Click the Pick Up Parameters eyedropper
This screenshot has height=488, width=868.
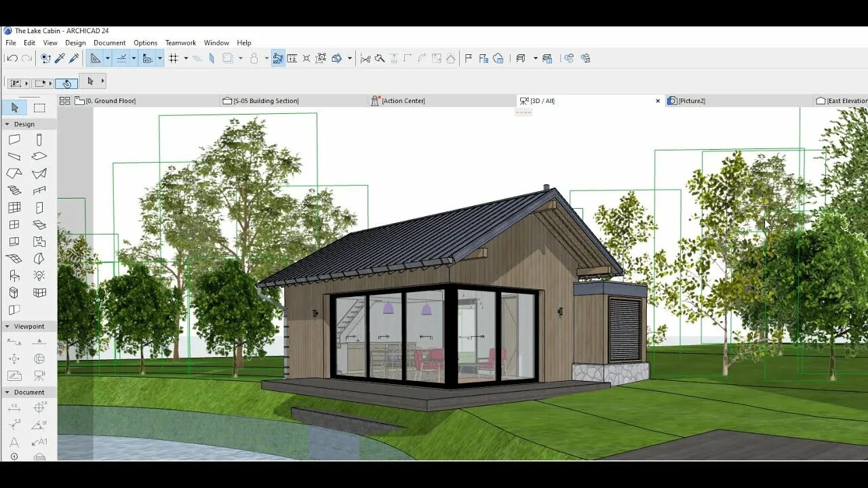click(x=60, y=58)
